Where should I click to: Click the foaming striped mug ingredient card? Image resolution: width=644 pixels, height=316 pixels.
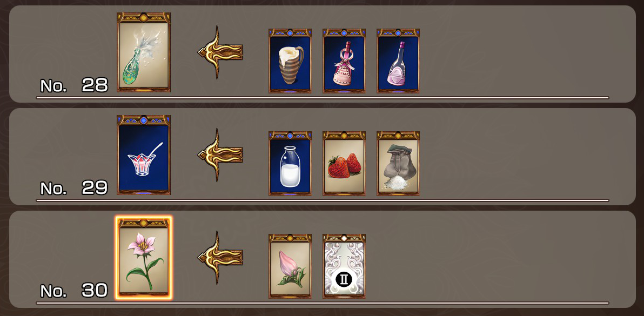290,60
